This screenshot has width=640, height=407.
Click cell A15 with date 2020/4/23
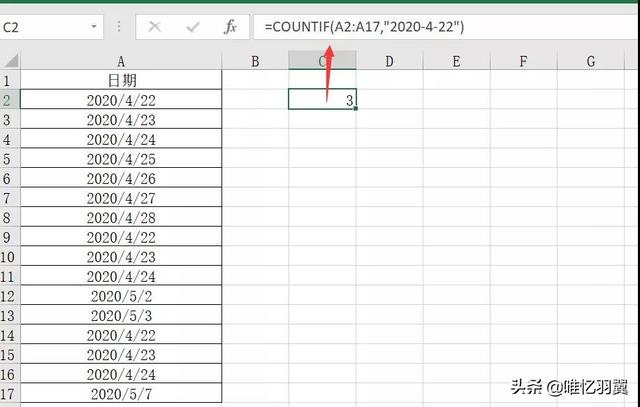[x=121, y=354]
